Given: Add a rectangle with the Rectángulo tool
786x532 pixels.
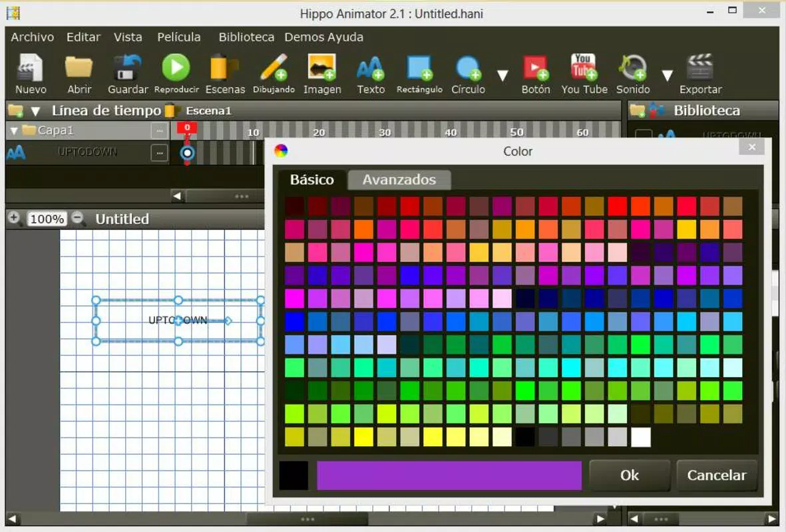Looking at the screenshot, I should coord(419,73).
